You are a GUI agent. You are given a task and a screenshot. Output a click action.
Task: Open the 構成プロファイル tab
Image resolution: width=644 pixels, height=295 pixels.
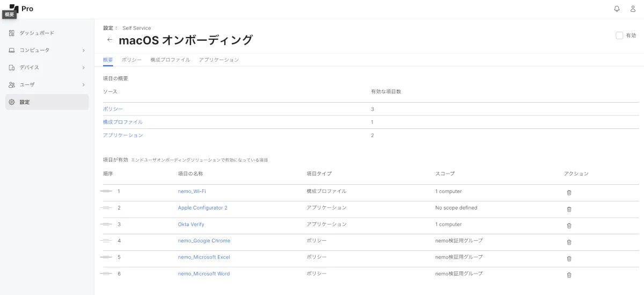click(170, 60)
